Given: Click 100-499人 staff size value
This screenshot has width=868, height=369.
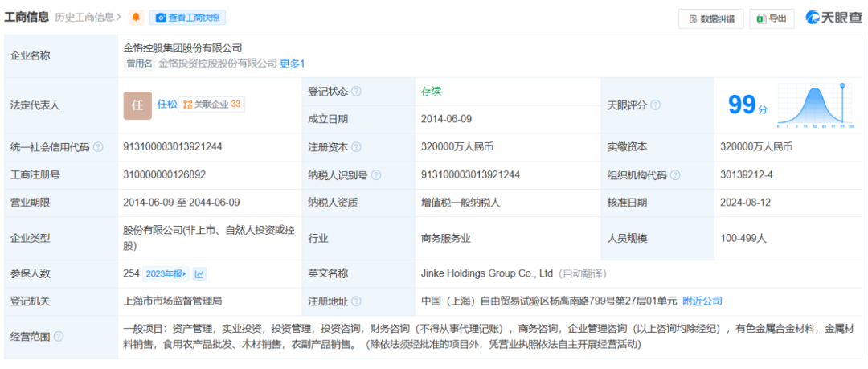Looking at the screenshot, I should (743, 238).
